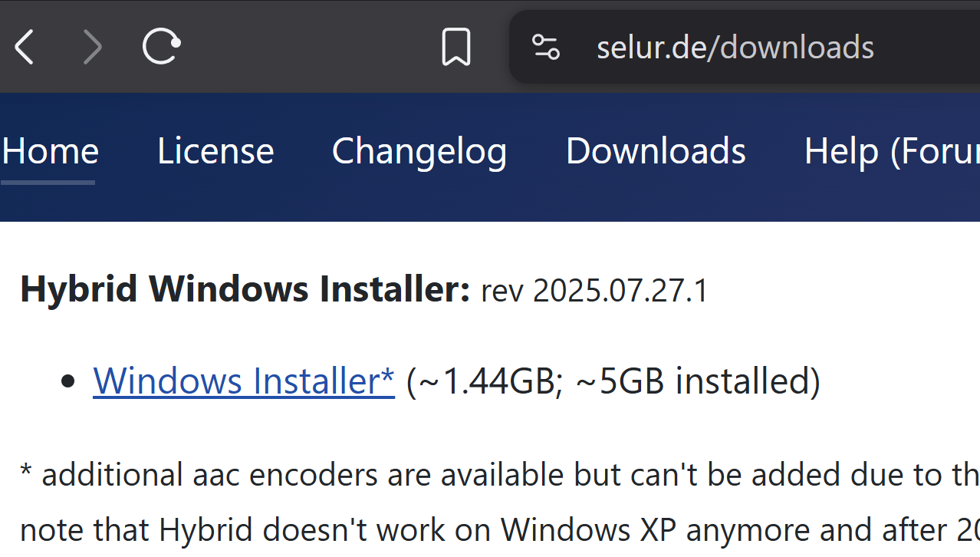Click the back navigation arrow
This screenshot has height=557, width=980.
click(x=23, y=46)
